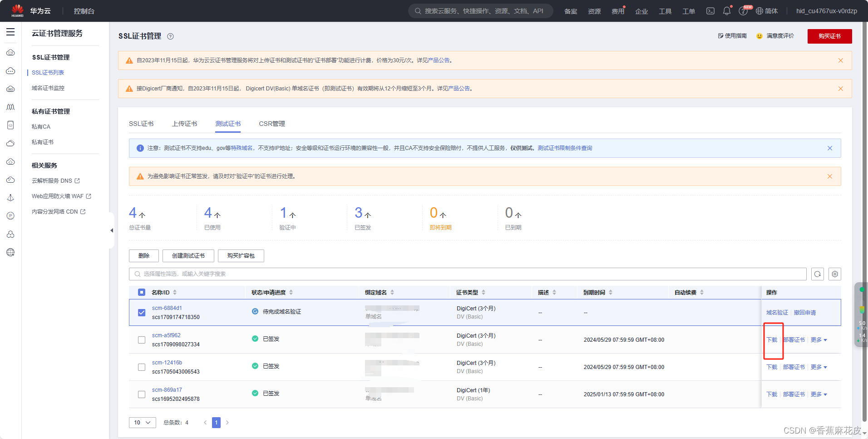Viewport: 868px width, 439px height.
Task: Close the orange 2023年11月15日 pricing notice
Action: click(x=840, y=60)
